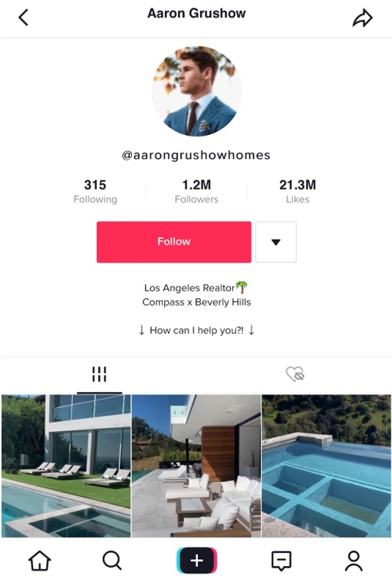Expand suggested accounts dropdown arrow
Screen dimensions: 392x579
tap(276, 242)
